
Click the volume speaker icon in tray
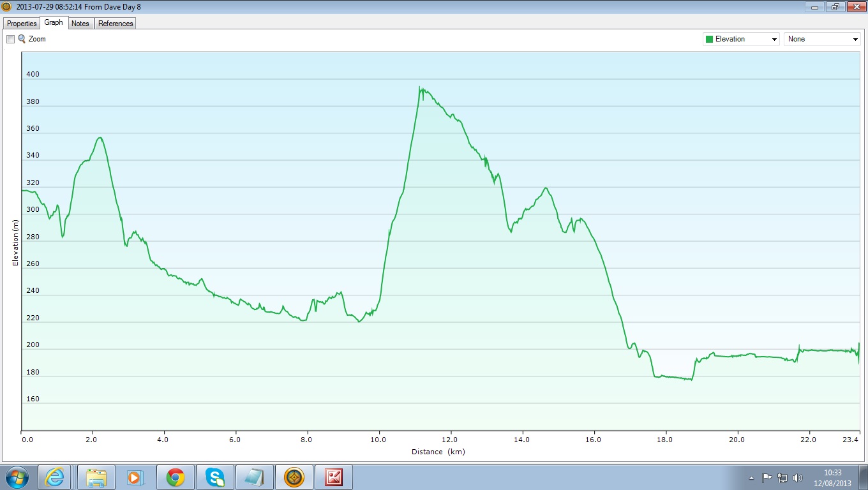(798, 477)
